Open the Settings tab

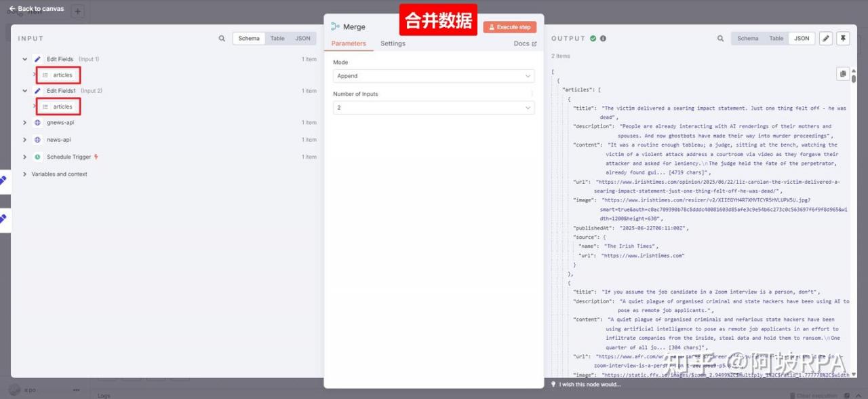[x=393, y=43]
